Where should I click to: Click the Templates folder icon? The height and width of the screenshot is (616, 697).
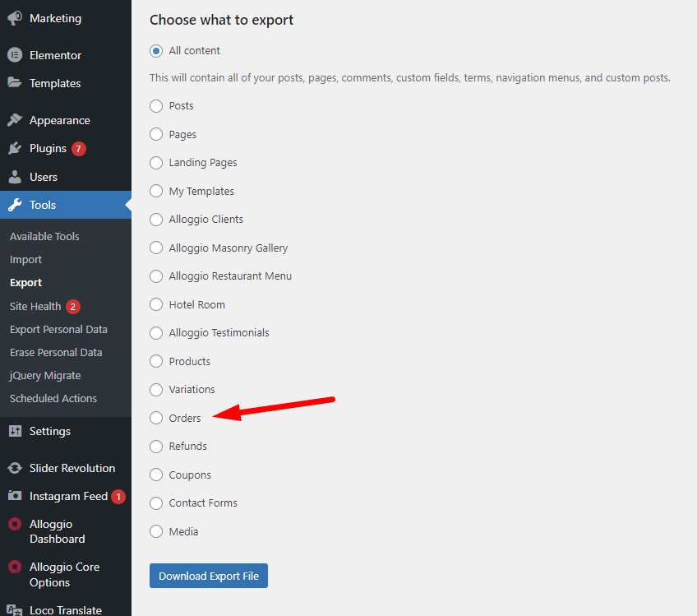click(x=15, y=83)
